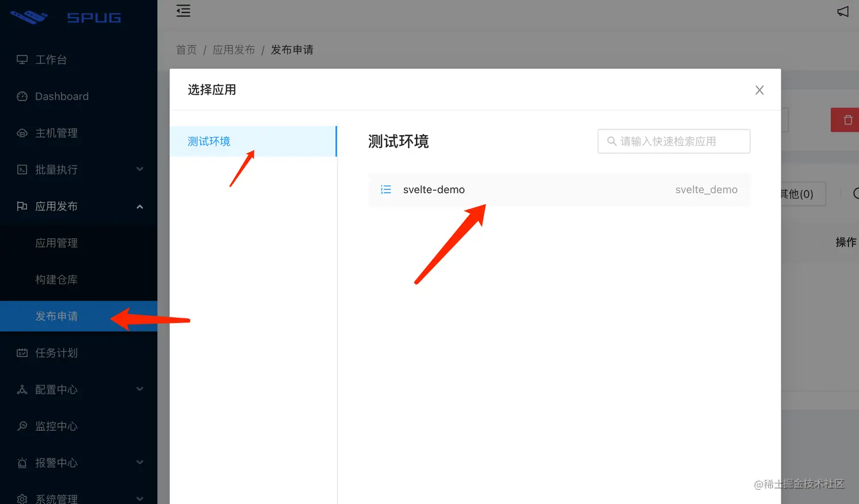Image resolution: width=859 pixels, height=504 pixels.
Task: Click the search magnifier icon in the dialog
Action: [x=612, y=141]
